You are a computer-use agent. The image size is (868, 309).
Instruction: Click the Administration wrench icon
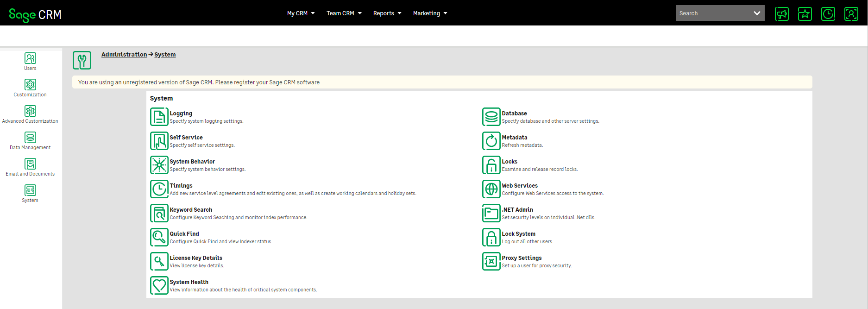(x=82, y=60)
